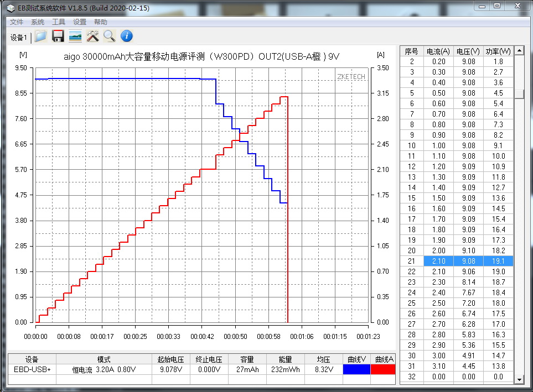The width and height of the screenshot is (533, 392).
Task: Click the blue info icon
Action: click(x=127, y=36)
